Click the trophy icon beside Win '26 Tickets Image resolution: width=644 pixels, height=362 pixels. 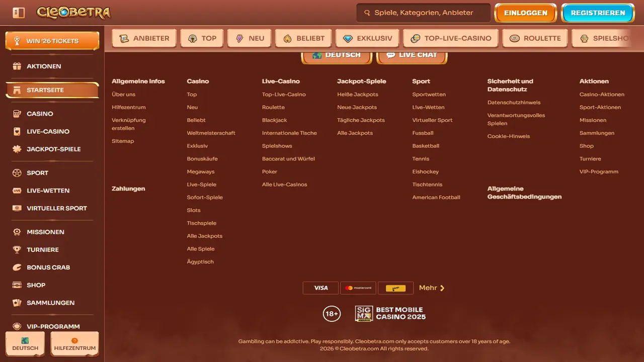click(x=17, y=41)
